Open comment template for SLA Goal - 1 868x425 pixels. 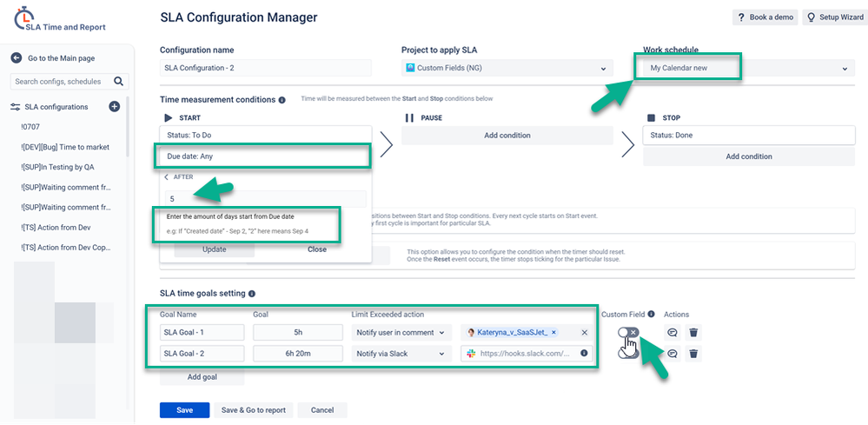pyautogui.click(x=673, y=333)
